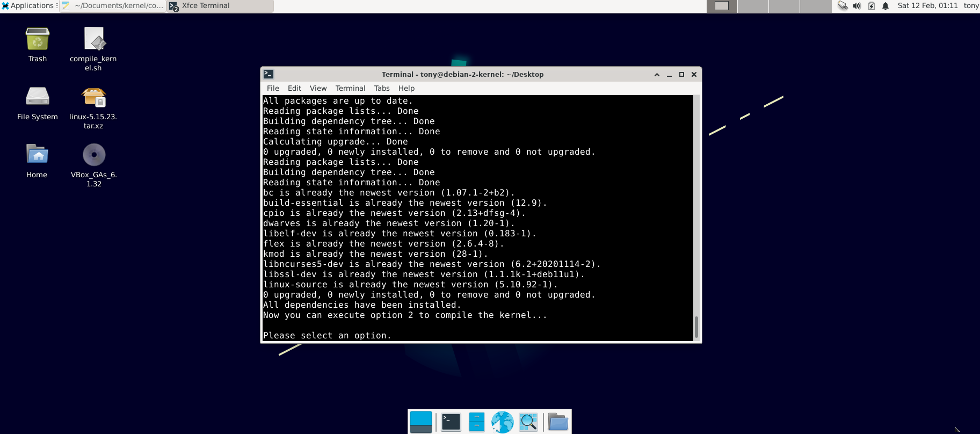980x434 pixels.
Task: Open the Terminal window menu icon
Action: (268, 74)
